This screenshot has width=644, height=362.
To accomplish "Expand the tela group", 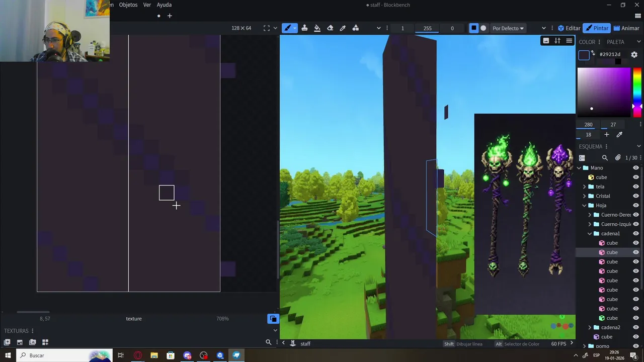I will (x=585, y=187).
